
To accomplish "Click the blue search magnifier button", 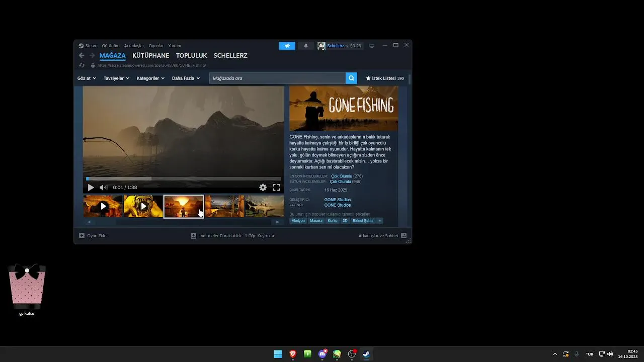I will (351, 78).
